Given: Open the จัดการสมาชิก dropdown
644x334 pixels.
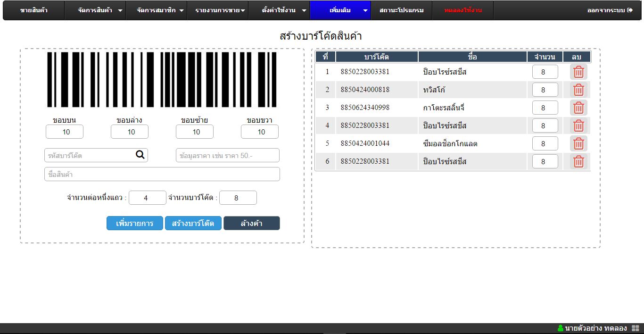Looking at the screenshot, I should coord(156,10).
